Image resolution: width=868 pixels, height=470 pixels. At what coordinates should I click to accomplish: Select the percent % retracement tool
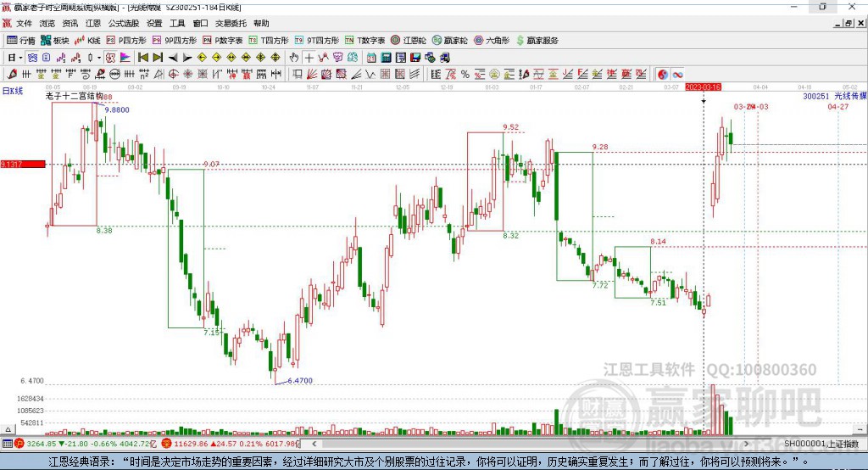pyautogui.click(x=465, y=75)
